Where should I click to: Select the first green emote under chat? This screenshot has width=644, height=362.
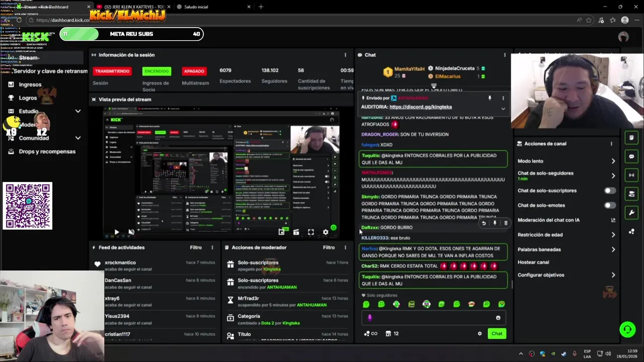[x=366, y=304]
